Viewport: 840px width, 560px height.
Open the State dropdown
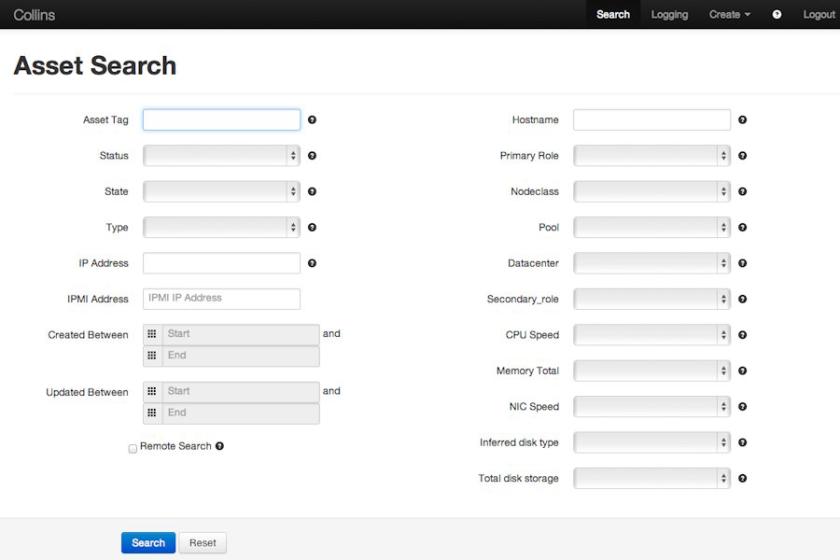point(221,191)
